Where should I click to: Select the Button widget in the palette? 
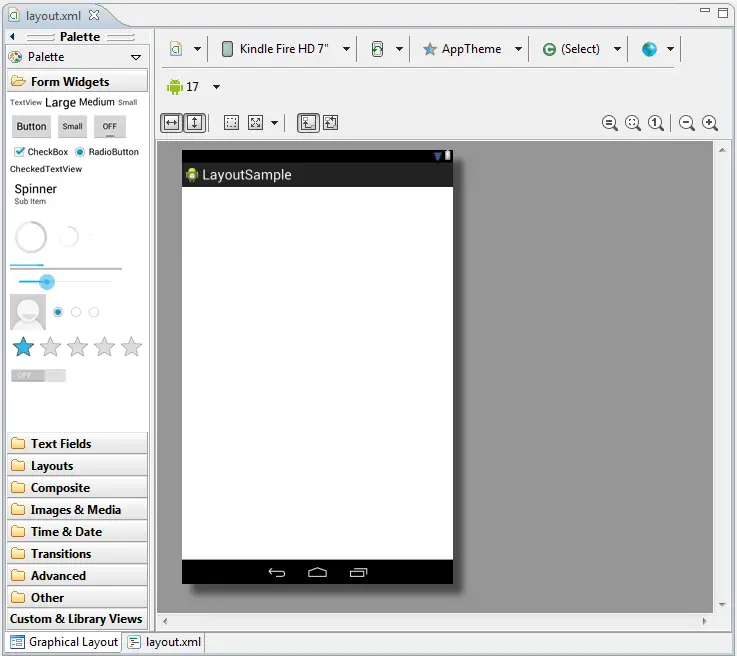31,127
